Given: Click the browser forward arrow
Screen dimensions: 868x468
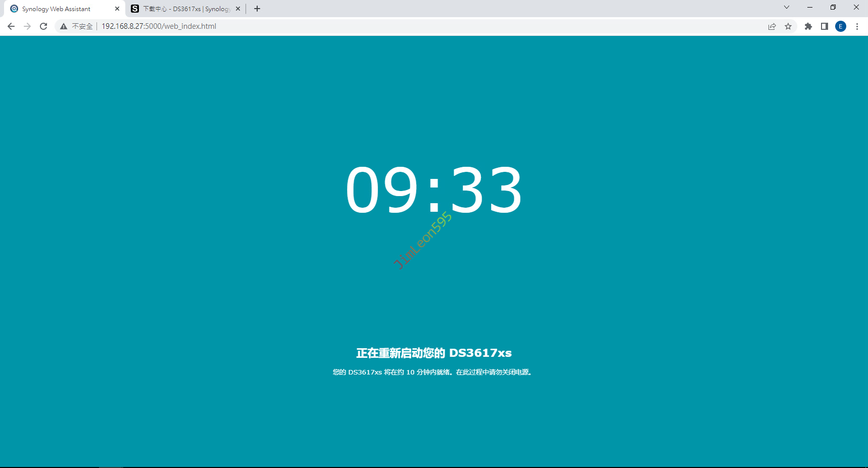Looking at the screenshot, I should point(27,26).
